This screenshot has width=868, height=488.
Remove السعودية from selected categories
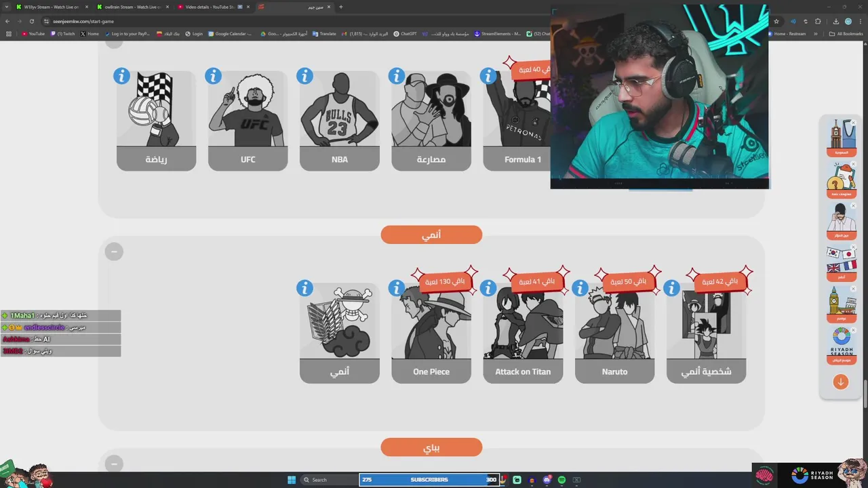tap(854, 123)
